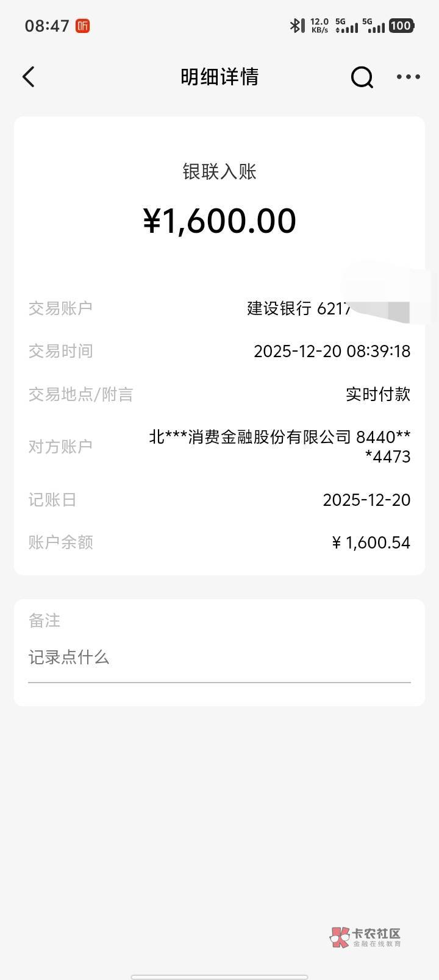Open the three-dot more options menu

click(x=408, y=77)
